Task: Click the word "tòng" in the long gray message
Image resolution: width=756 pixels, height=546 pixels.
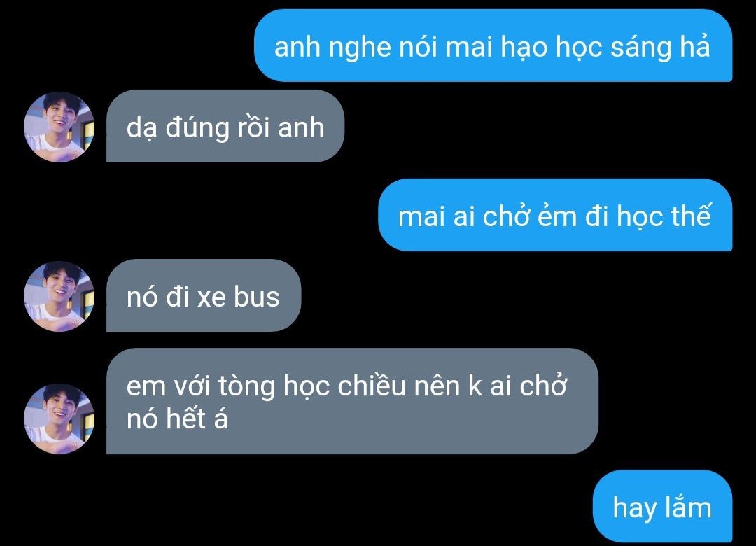Action: 247,387
